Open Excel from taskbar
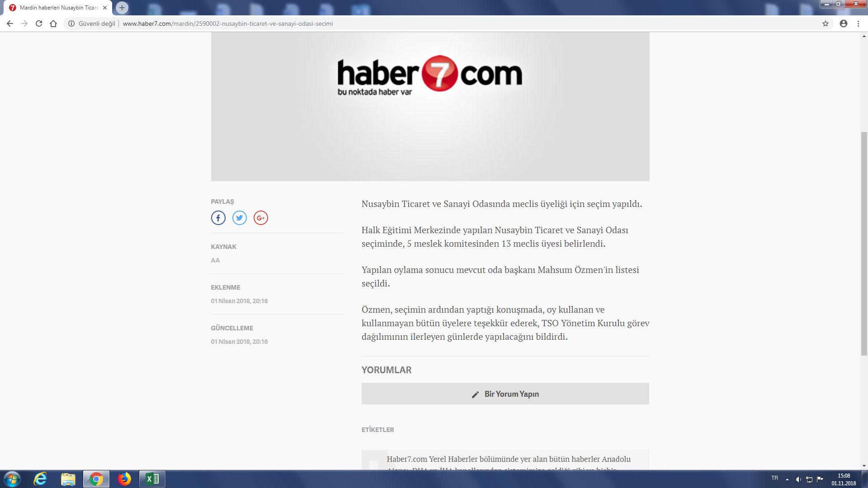 tap(152, 479)
